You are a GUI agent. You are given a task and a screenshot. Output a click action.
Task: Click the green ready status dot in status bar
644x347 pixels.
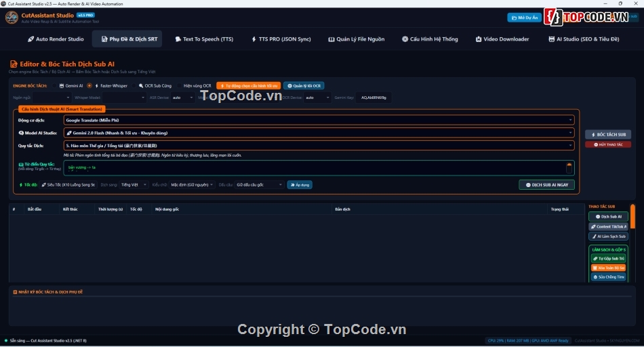point(5,340)
